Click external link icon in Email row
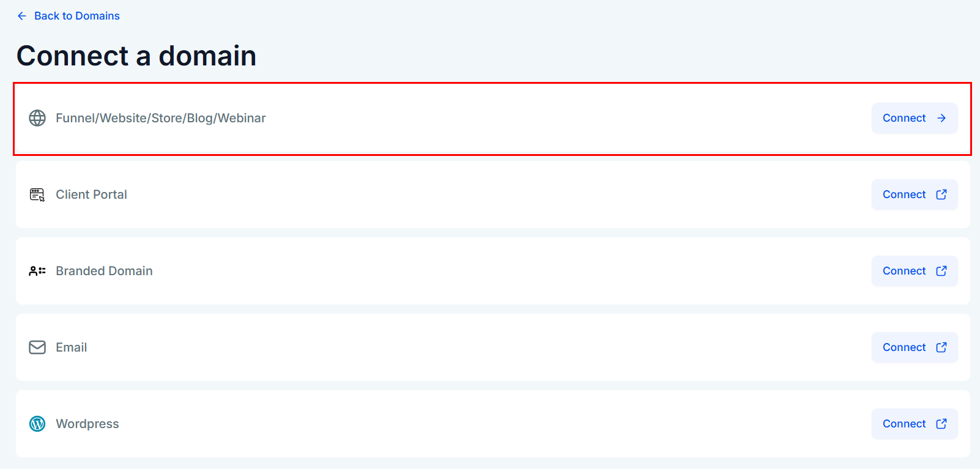980x469 pixels. point(941,347)
